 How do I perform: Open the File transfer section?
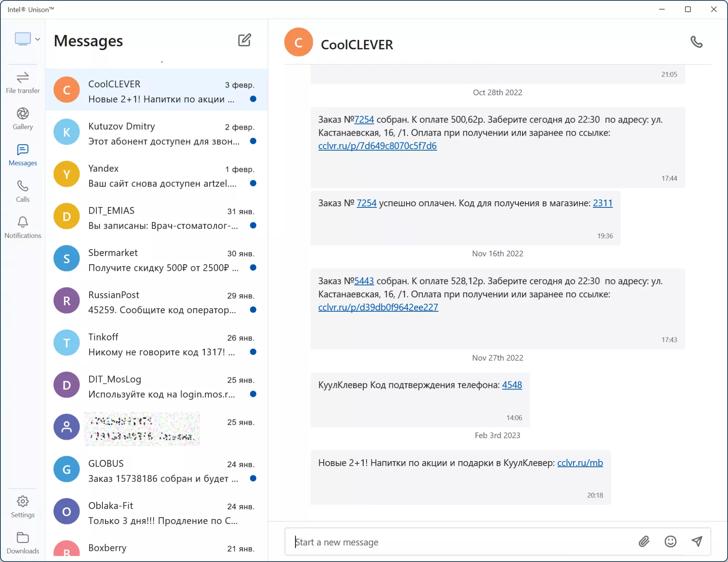point(23,83)
